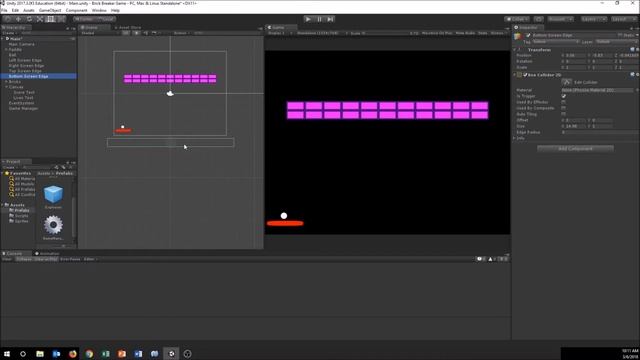Toggle Maximize On Play in Game view

click(x=437, y=33)
